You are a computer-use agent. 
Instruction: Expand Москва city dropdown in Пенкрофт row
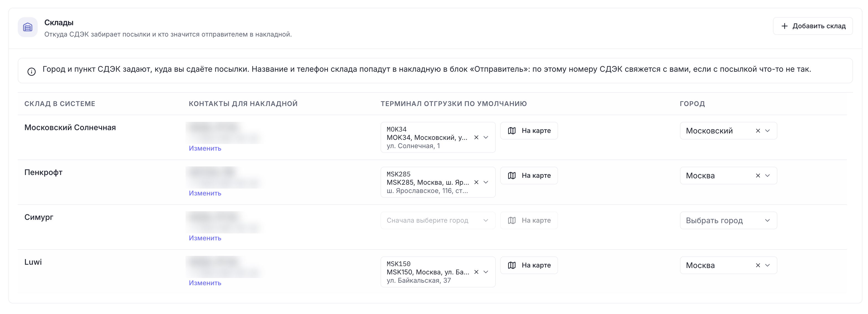tap(767, 176)
